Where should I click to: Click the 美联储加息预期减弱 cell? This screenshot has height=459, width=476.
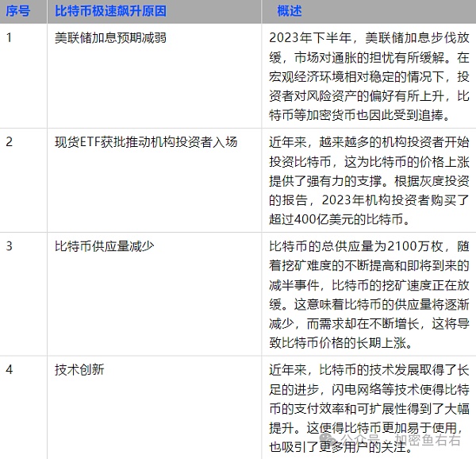point(110,37)
